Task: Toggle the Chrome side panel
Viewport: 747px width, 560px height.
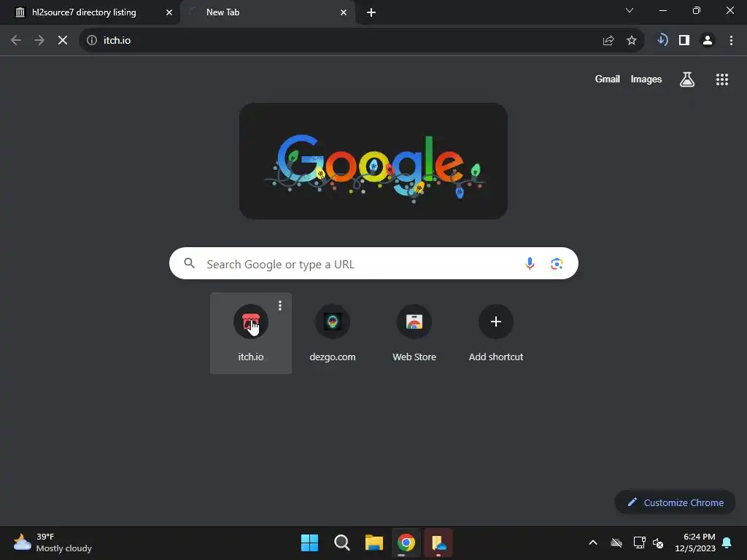Action: click(684, 41)
